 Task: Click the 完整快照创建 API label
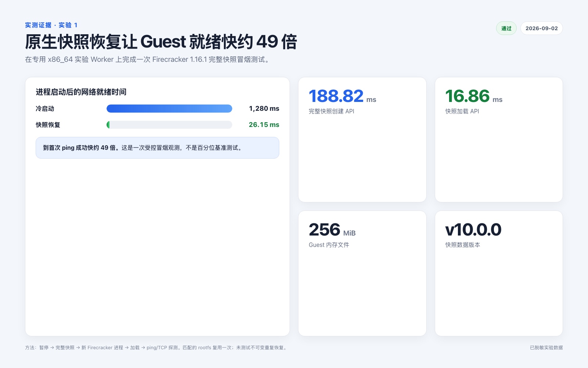click(331, 111)
